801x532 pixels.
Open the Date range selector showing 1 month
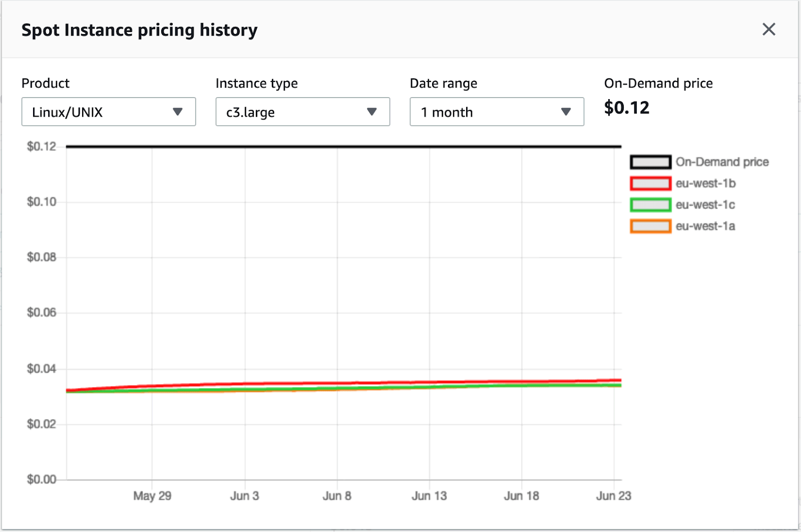pos(496,112)
